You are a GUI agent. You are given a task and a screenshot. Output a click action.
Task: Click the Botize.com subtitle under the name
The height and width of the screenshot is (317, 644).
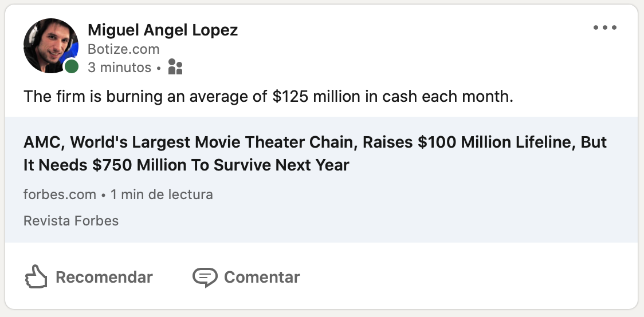pos(123,49)
